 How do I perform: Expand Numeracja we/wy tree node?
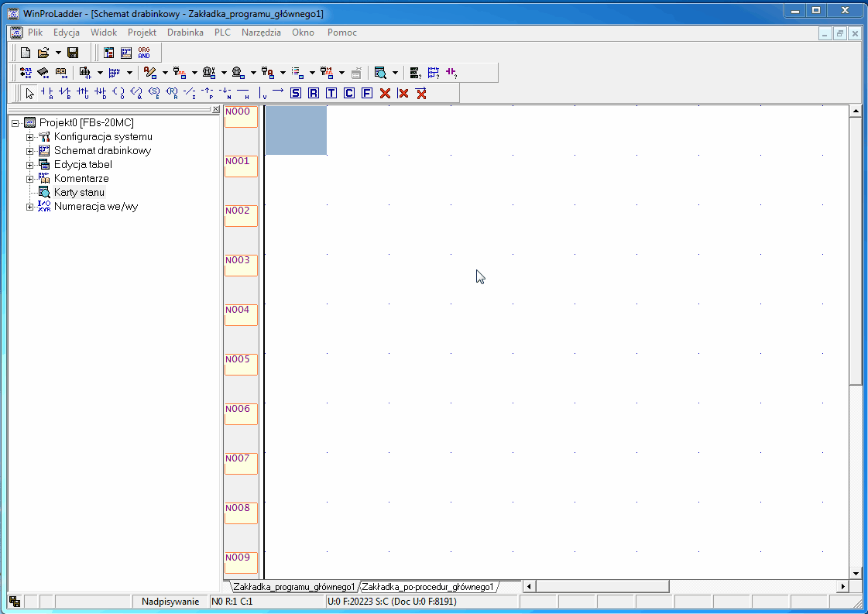tap(30, 207)
